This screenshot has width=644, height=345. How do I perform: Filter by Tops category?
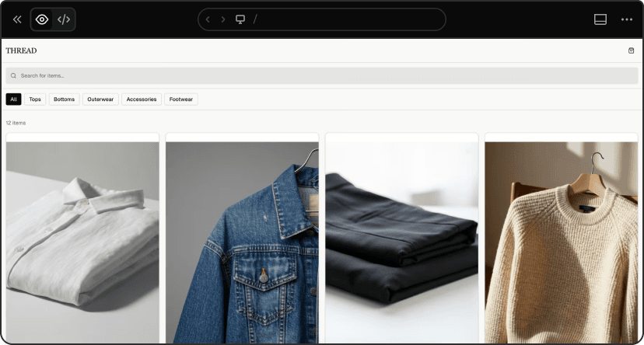point(35,99)
